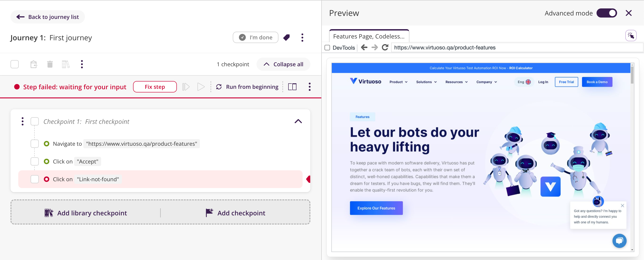Click the delete/trash icon in toolbar
This screenshot has width=644, height=260.
pos(50,64)
